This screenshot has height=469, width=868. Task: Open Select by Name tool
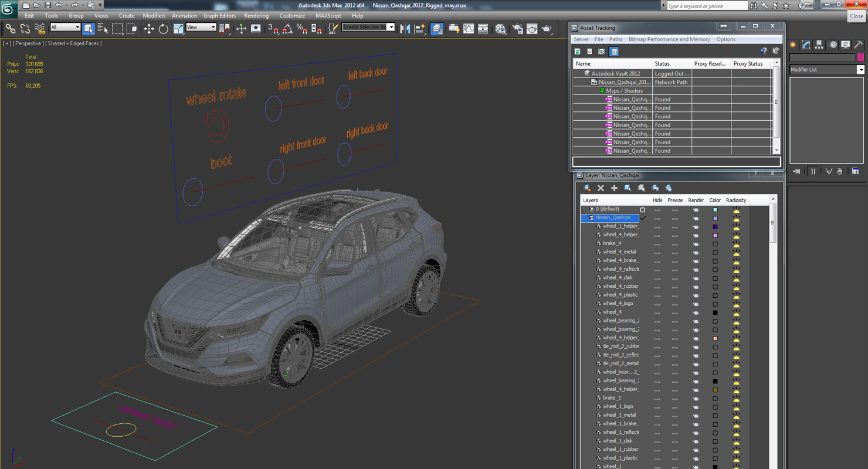[103, 28]
